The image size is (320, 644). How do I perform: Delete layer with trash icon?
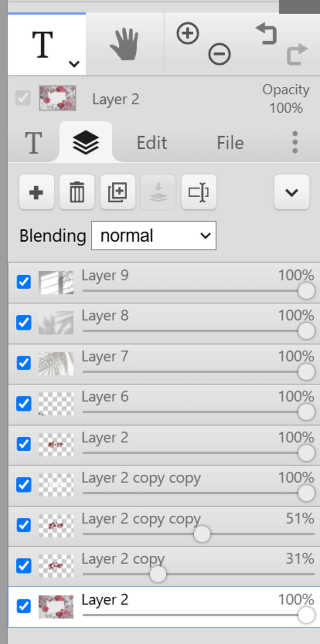[77, 192]
